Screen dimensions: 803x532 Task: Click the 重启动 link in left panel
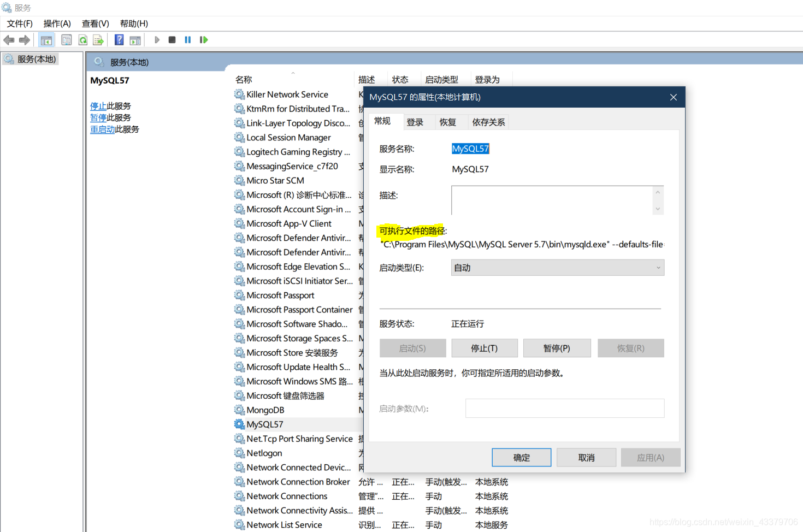pos(102,129)
